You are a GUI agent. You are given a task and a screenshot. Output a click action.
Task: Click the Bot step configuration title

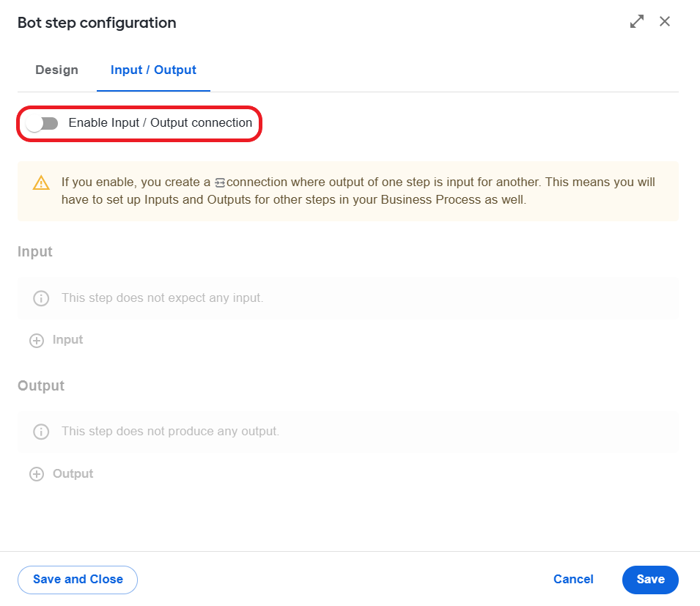tap(97, 23)
